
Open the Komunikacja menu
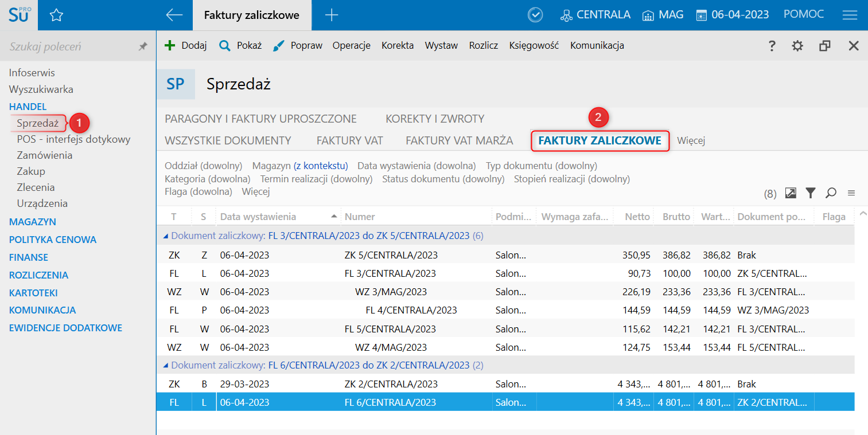597,45
